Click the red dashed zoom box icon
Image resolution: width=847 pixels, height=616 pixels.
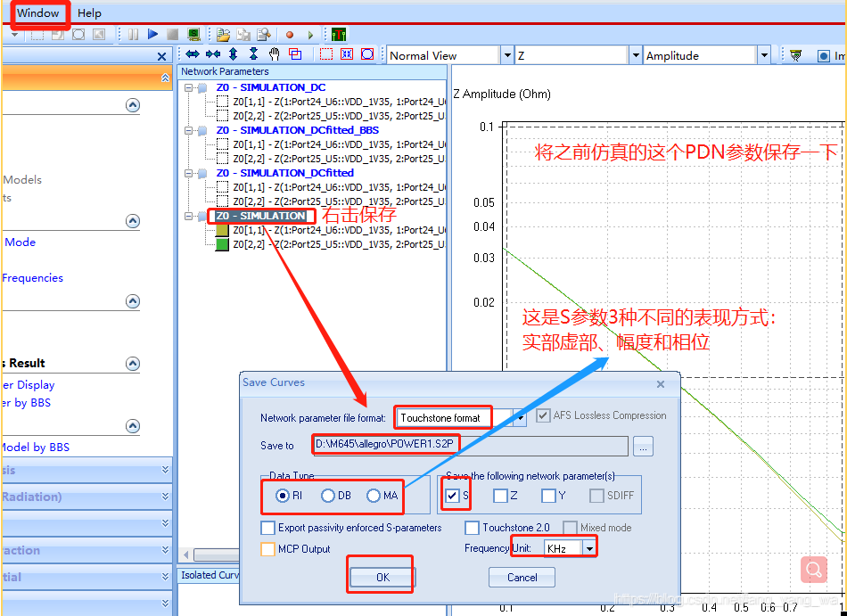tap(326, 54)
